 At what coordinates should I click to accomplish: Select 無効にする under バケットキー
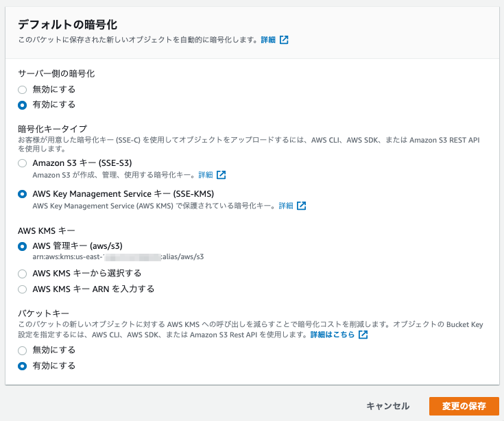point(22,350)
